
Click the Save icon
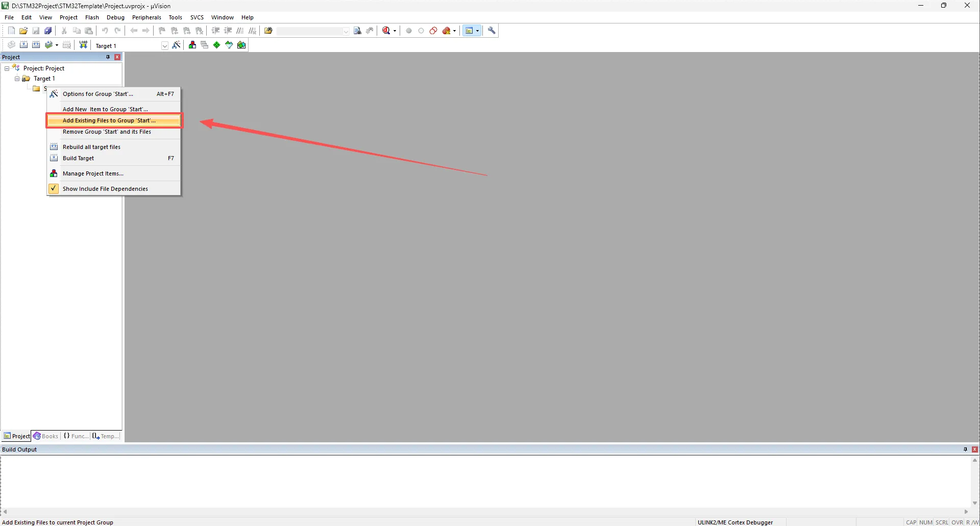click(x=36, y=31)
